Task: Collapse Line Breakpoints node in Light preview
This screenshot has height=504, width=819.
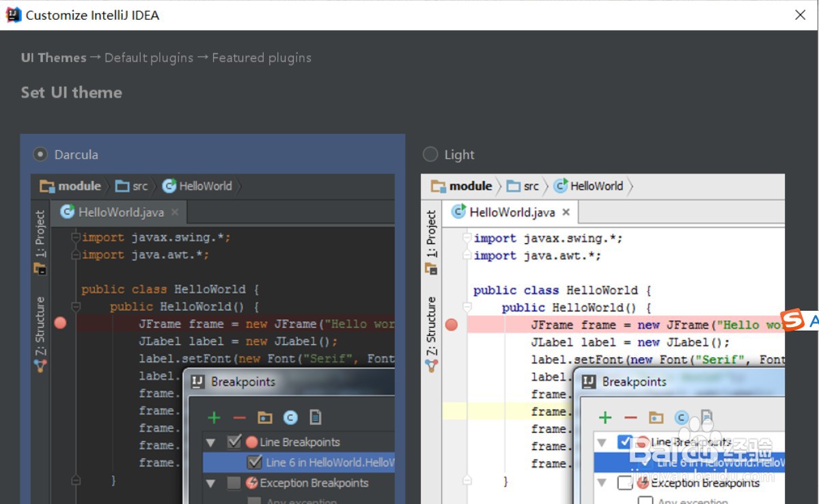Action: pyautogui.click(x=602, y=443)
